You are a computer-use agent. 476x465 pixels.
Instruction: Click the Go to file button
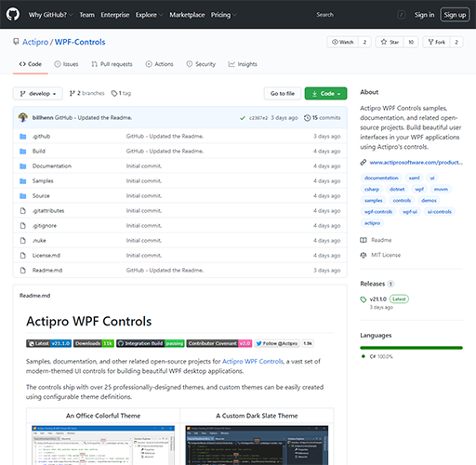[283, 93]
